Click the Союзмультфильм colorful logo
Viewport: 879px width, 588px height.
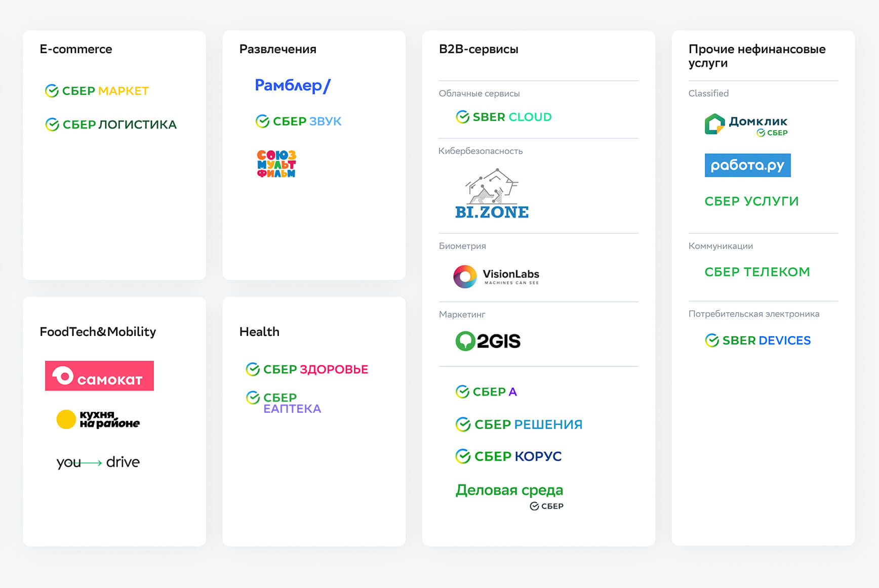276,164
